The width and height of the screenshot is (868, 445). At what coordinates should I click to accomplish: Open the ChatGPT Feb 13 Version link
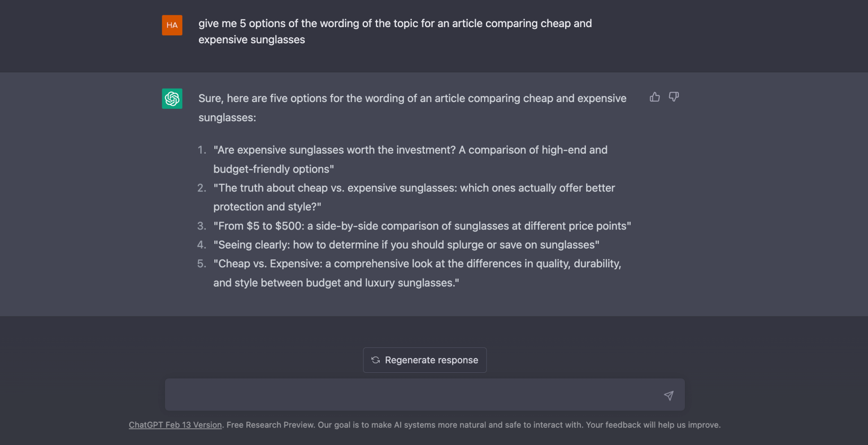click(x=175, y=425)
